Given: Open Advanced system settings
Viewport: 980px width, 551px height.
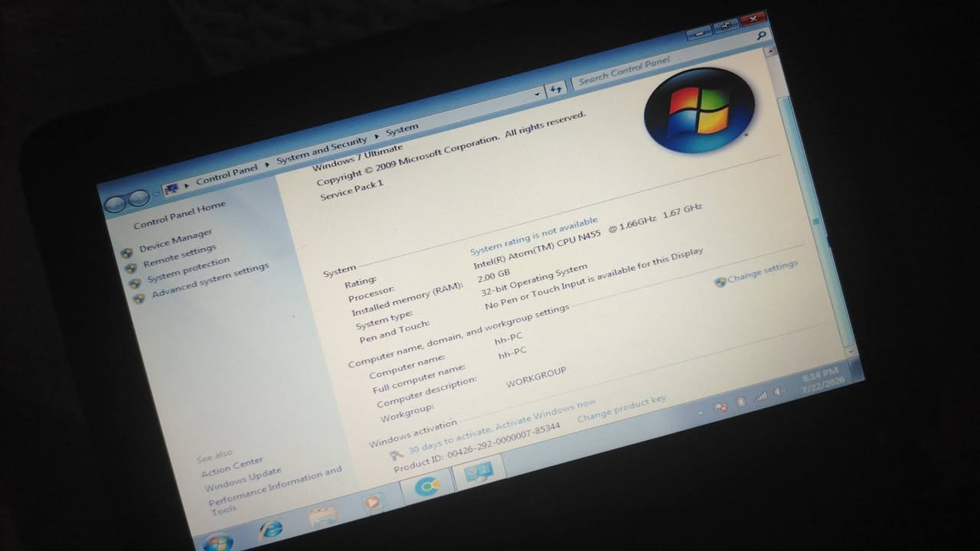Looking at the screenshot, I should pos(211,281).
